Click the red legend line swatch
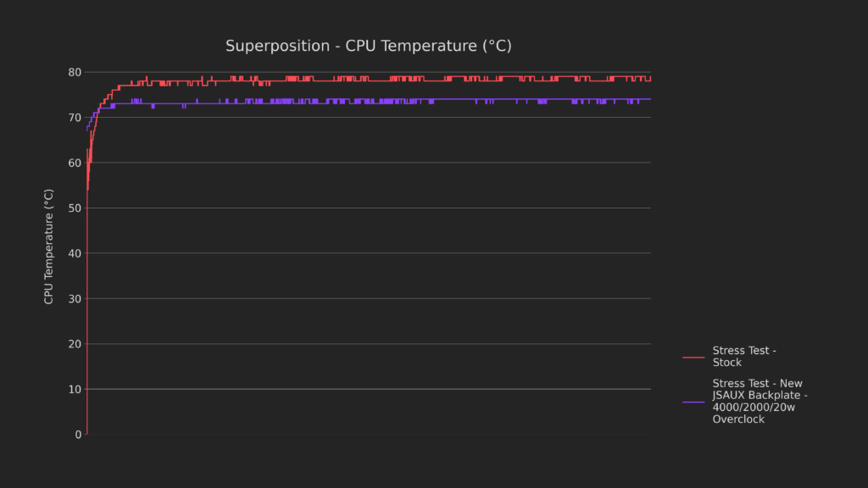Screen dimensions: 868x488 693,358
